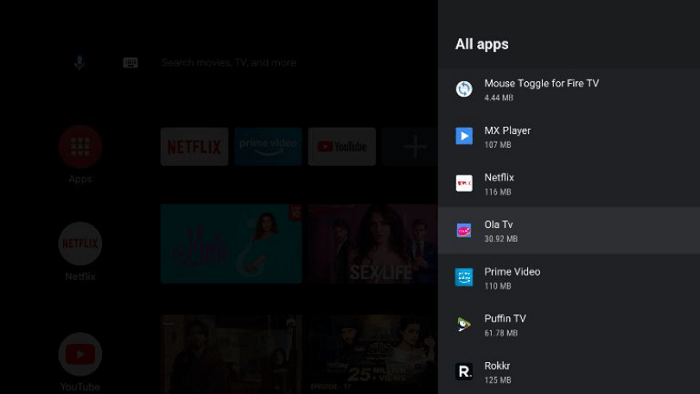
Task: Click the '4.44 MB' size text
Action: (499, 98)
